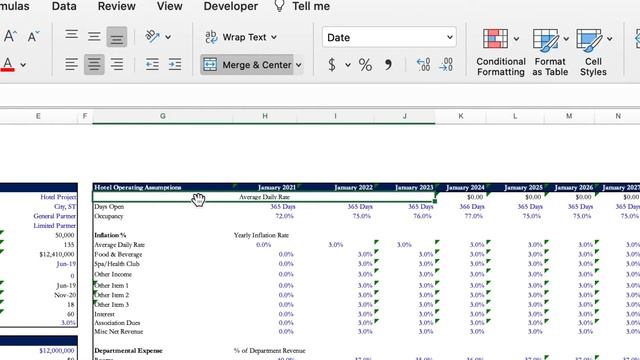This screenshot has width=640, height=360.
Task: Select Occupancy 72.0% cell
Action: coord(284,216)
